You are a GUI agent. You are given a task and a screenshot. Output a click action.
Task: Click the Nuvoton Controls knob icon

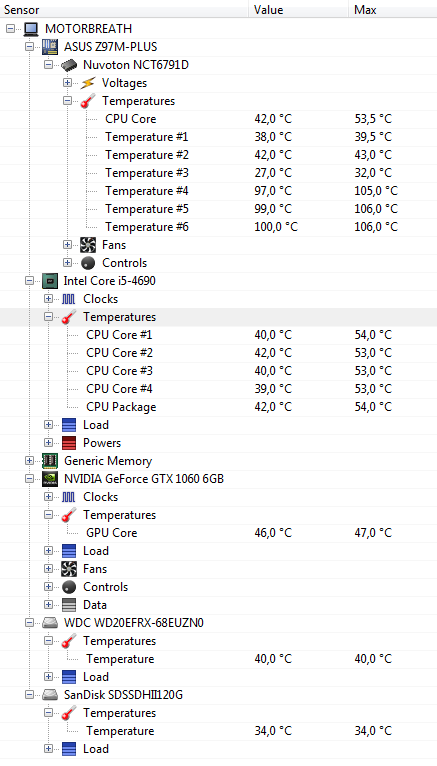point(88,263)
